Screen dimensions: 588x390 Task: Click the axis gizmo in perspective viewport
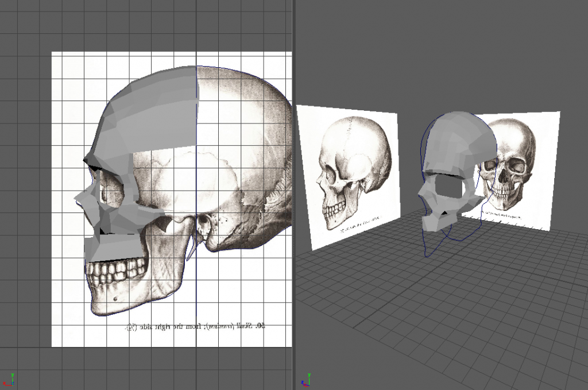(305, 380)
